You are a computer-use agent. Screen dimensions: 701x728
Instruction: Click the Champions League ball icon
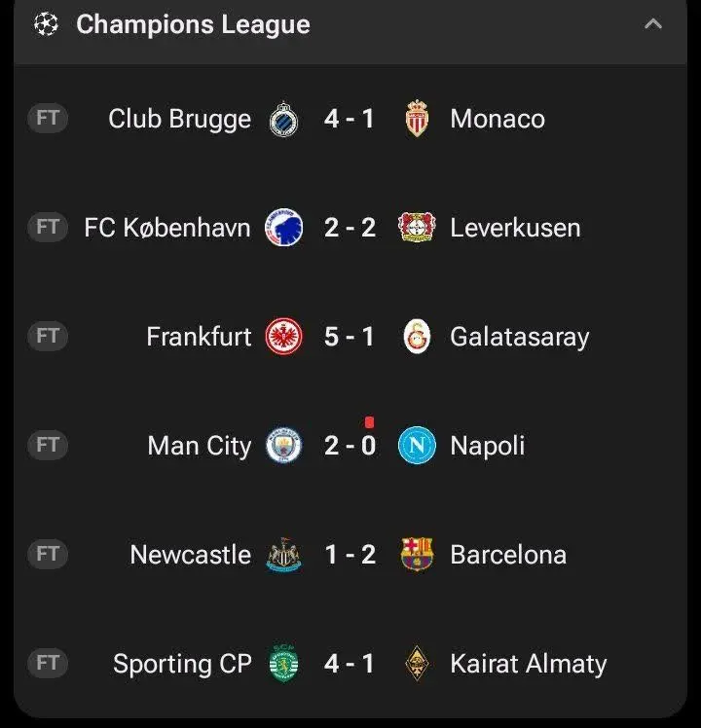click(x=47, y=24)
